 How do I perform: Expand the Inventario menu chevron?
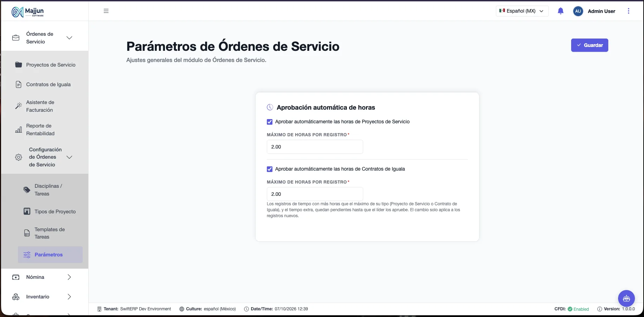tap(69, 297)
